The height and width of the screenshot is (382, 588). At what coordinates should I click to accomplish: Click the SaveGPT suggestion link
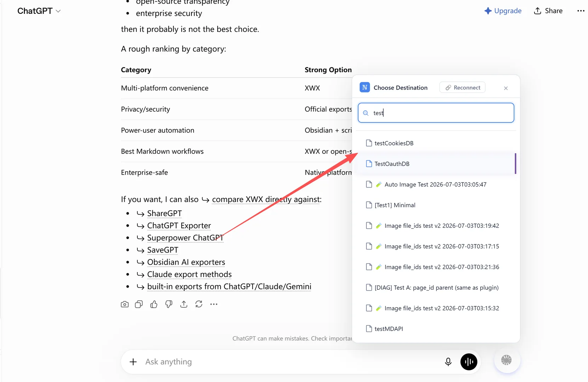162,250
